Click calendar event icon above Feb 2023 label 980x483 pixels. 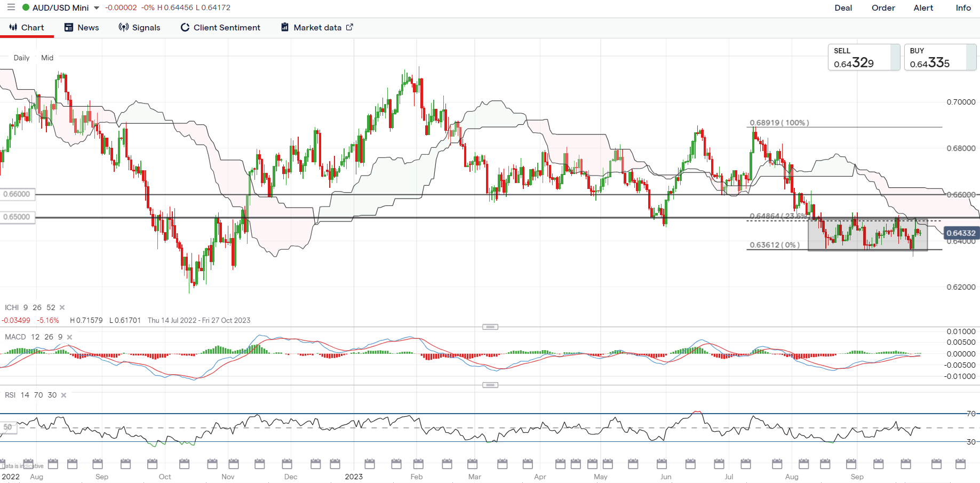click(418, 463)
